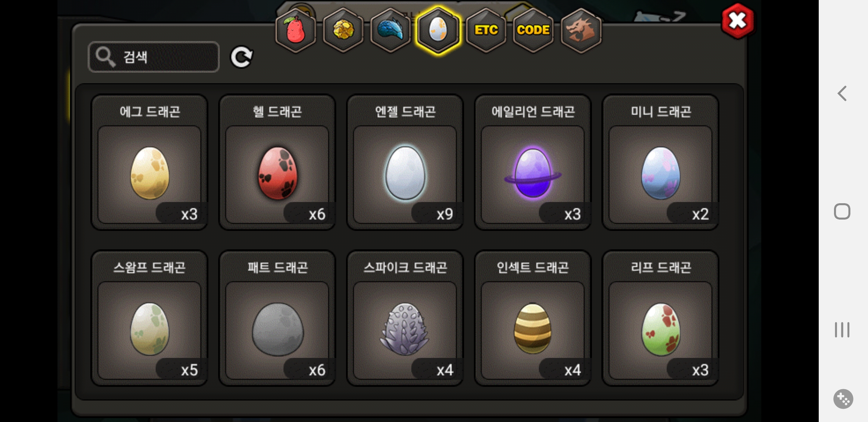Click the 검색 search input field
Image resolution: width=868 pixels, height=422 pixels.
[154, 57]
